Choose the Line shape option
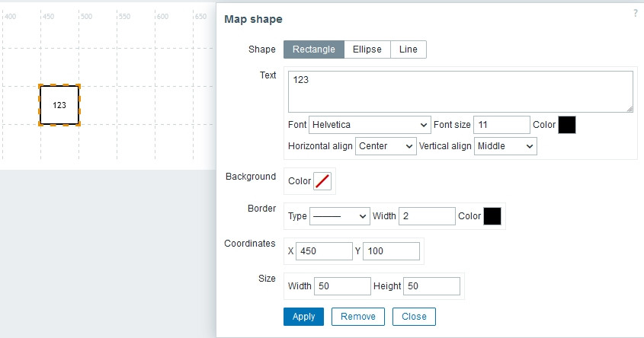The width and height of the screenshot is (644, 338). (408, 49)
